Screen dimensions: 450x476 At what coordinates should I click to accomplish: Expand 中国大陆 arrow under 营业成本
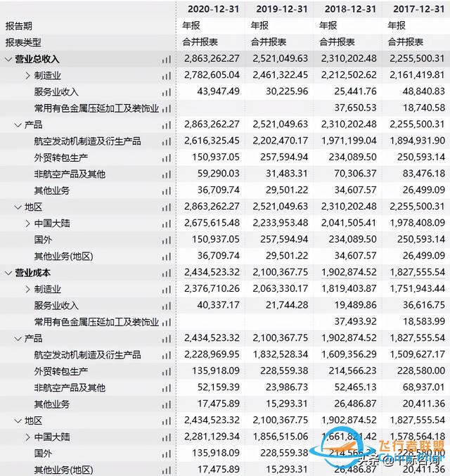click(27, 437)
